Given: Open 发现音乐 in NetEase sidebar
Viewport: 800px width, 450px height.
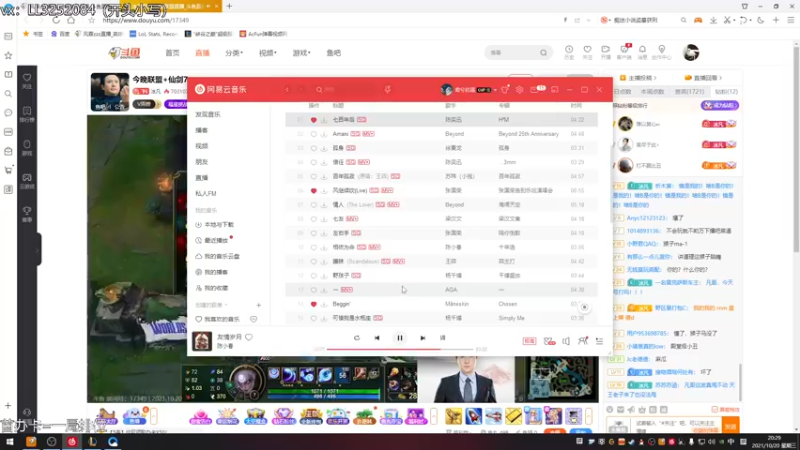Looking at the screenshot, I should [x=208, y=114].
